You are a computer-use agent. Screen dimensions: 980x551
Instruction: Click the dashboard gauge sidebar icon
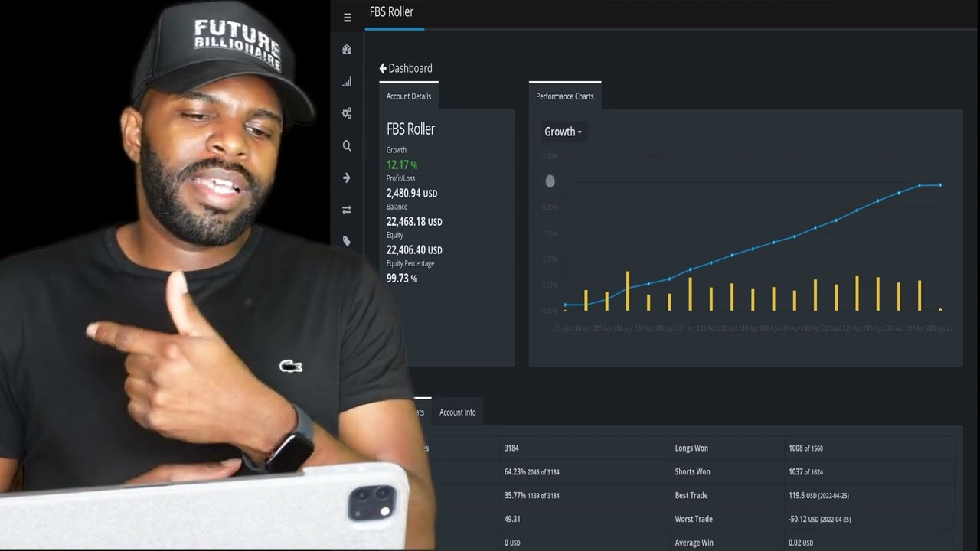point(347,50)
